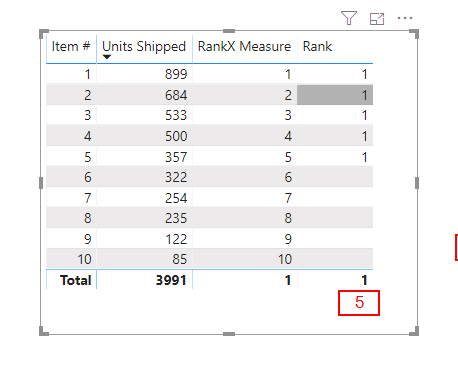Click the bottom-center edge resize handle
The width and height of the screenshot is (458, 366).
(229, 334)
